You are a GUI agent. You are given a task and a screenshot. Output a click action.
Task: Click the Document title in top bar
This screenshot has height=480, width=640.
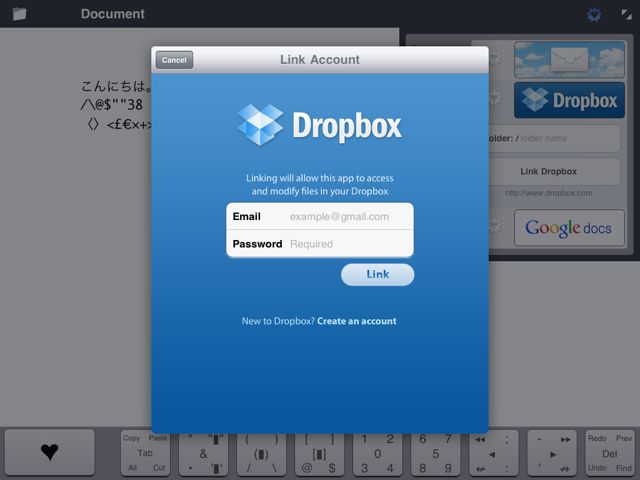113,14
